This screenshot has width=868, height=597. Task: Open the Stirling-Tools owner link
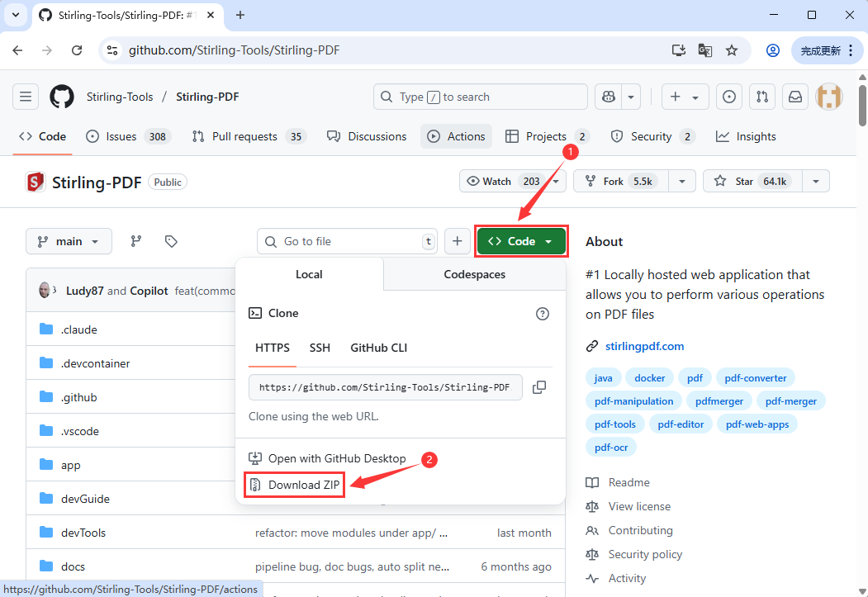[120, 97]
